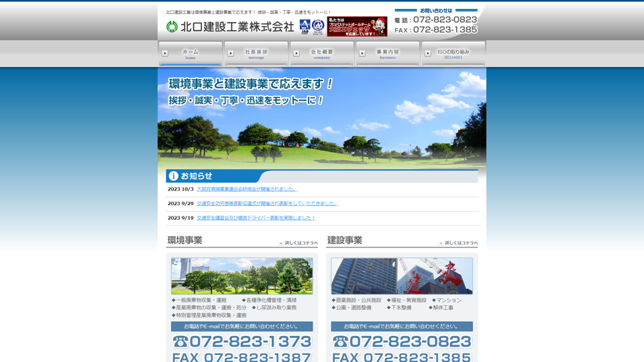The height and width of the screenshot is (362, 644).
Task: Open the 会社概要 company menu tab
Action: (322, 54)
